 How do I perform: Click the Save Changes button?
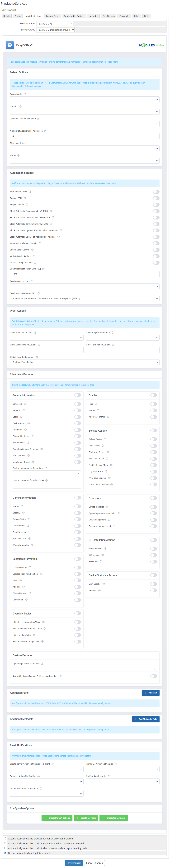click(74, 863)
